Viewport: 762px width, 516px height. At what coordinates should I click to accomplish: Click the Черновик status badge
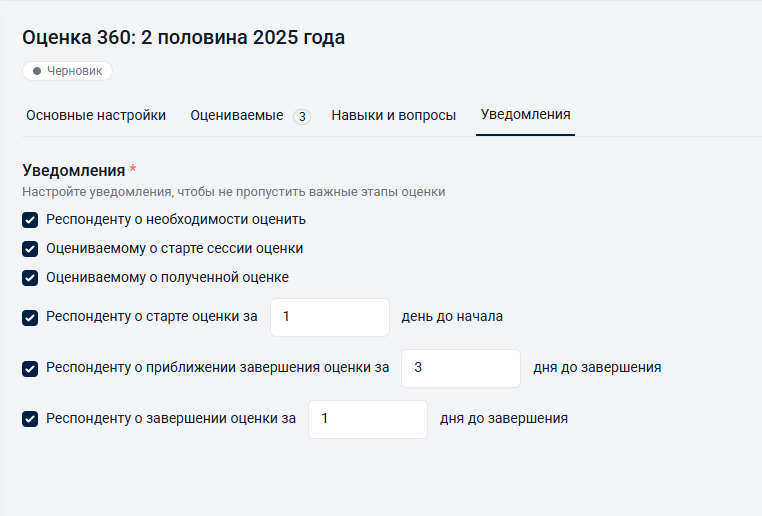pos(68,71)
